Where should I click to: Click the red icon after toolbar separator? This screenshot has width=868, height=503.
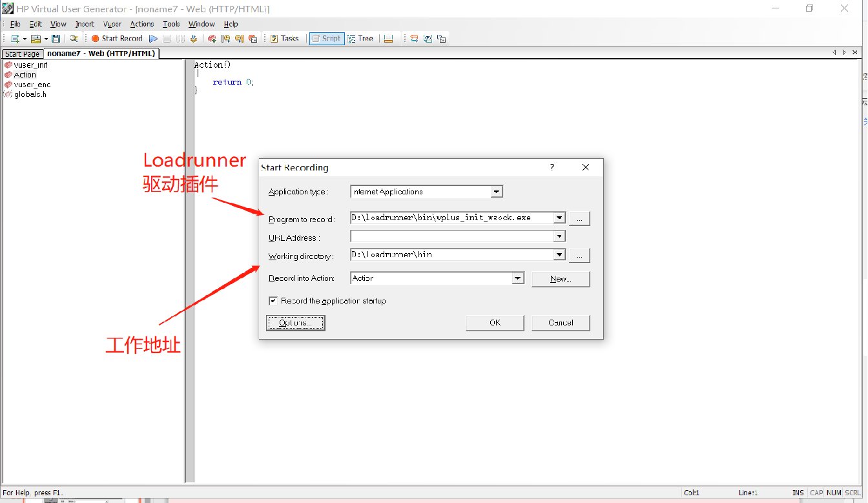pos(212,39)
